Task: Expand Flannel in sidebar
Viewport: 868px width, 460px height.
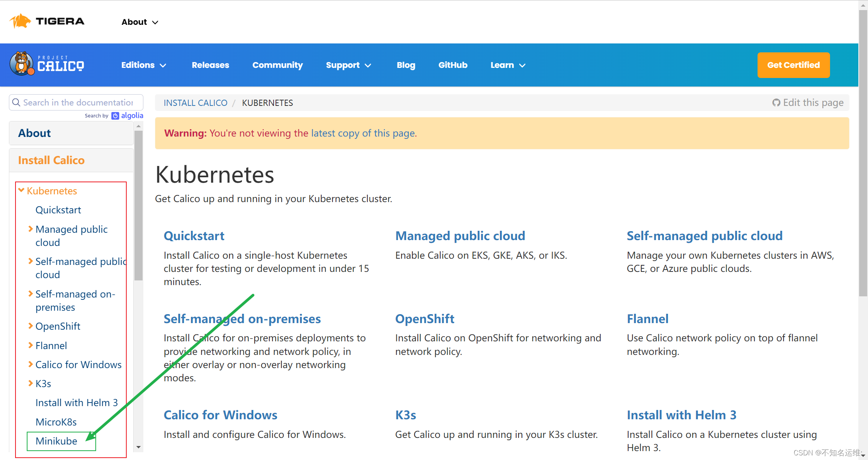Action: (31, 345)
